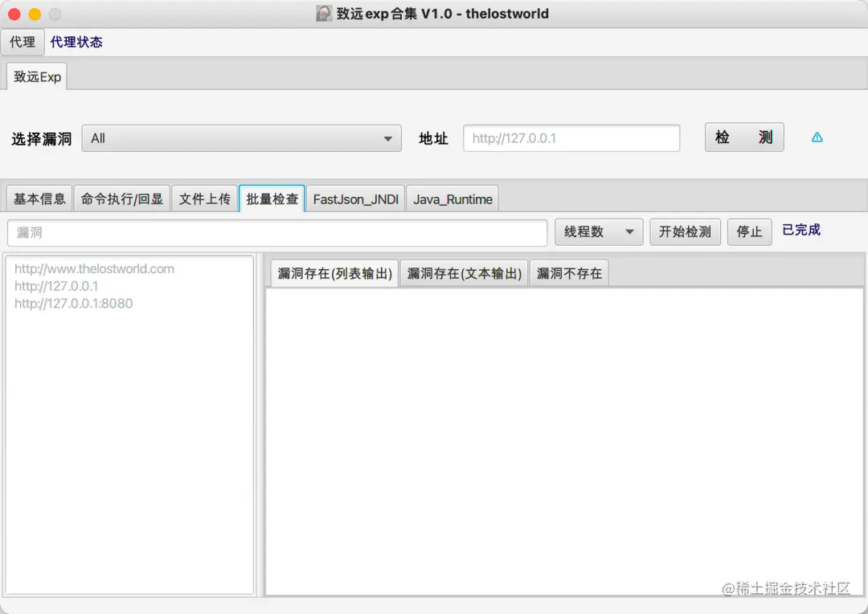Click the 漏洞 text input field
This screenshot has height=614, width=868.
click(x=277, y=232)
